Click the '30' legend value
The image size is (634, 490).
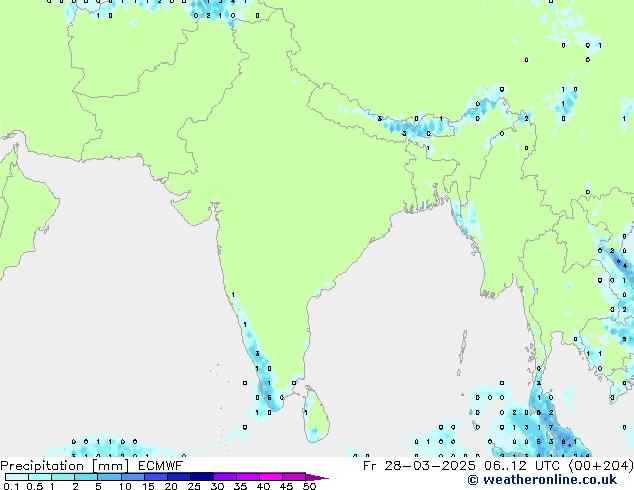217,486
